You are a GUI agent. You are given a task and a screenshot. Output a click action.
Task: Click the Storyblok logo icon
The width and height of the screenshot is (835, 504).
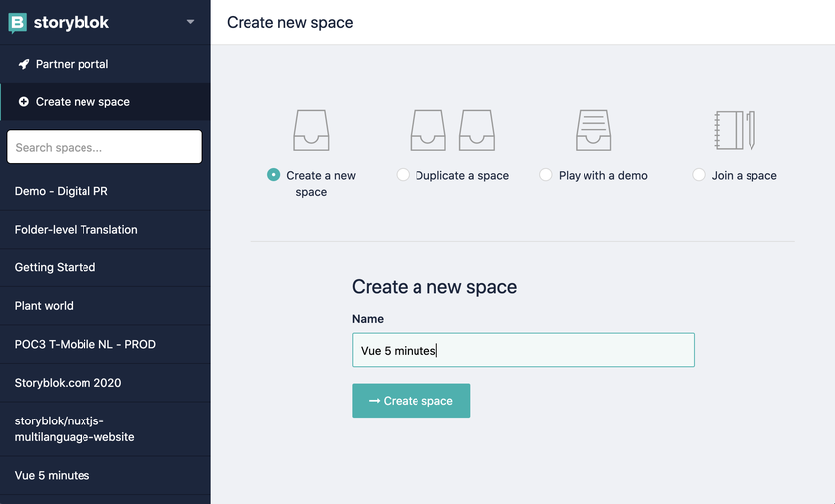pos(18,23)
